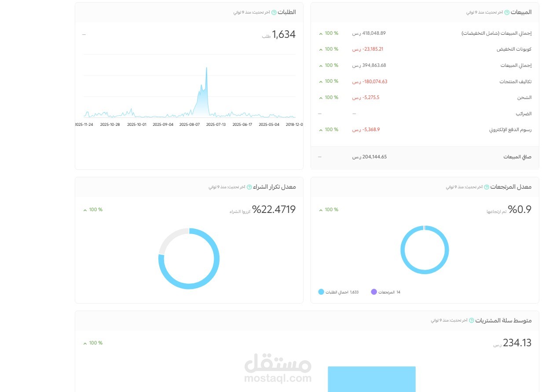Click up arrow in متوسط سلة المشتريات card
556x392 pixels.
(x=85, y=343)
